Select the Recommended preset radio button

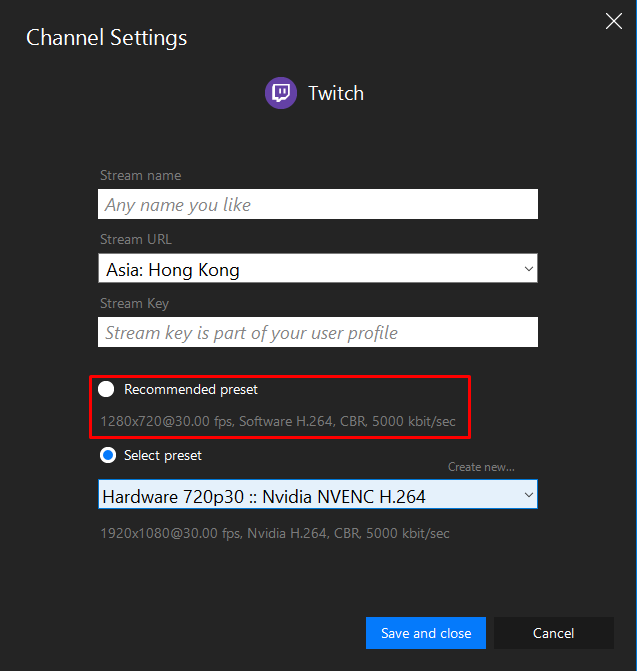[x=106, y=389]
